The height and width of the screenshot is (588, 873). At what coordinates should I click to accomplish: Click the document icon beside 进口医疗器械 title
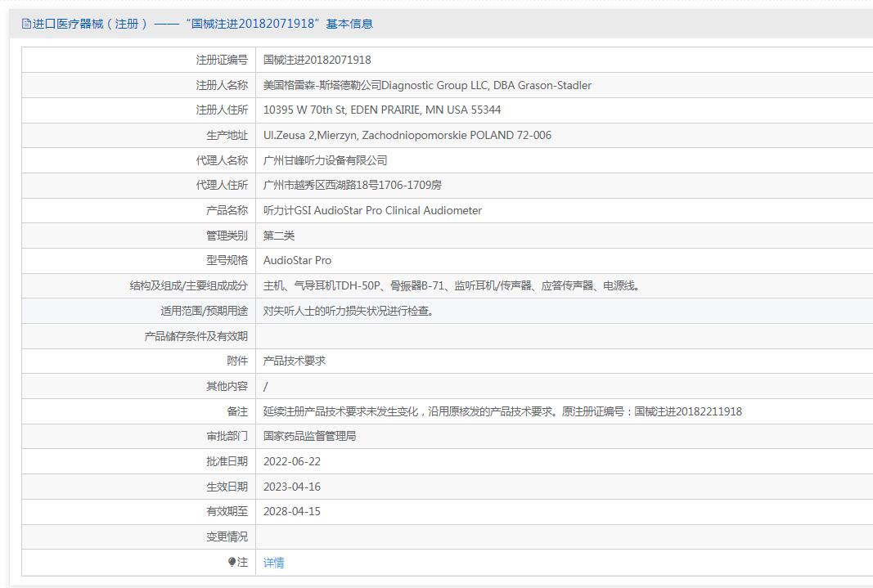tap(26, 24)
